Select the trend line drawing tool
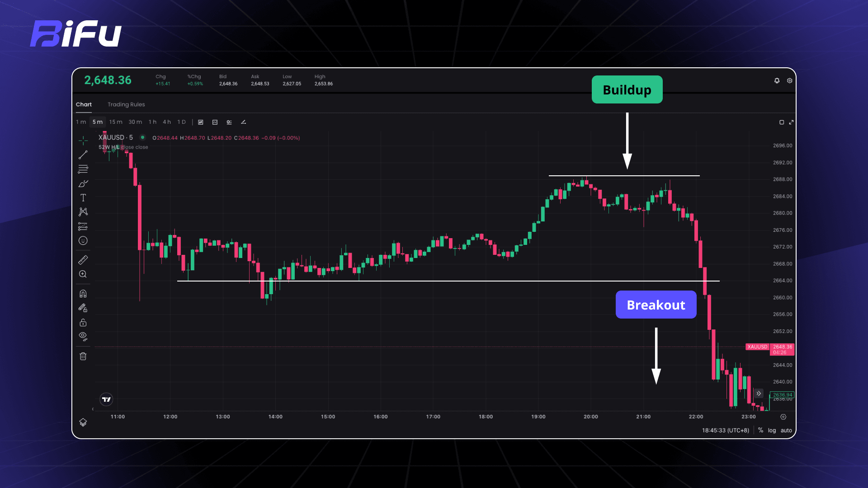Image resolution: width=868 pixels, height=488 pixels. tap(83, 155)
